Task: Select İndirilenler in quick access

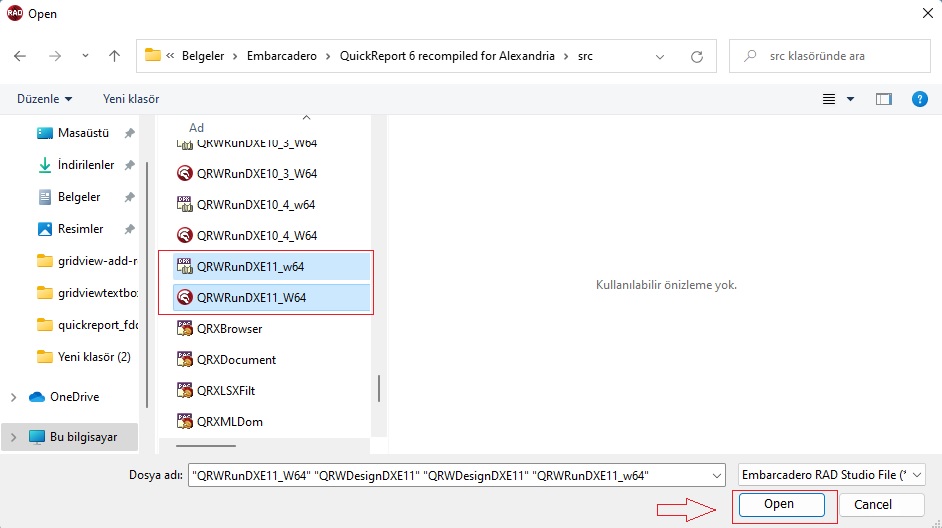Action: 86,165
